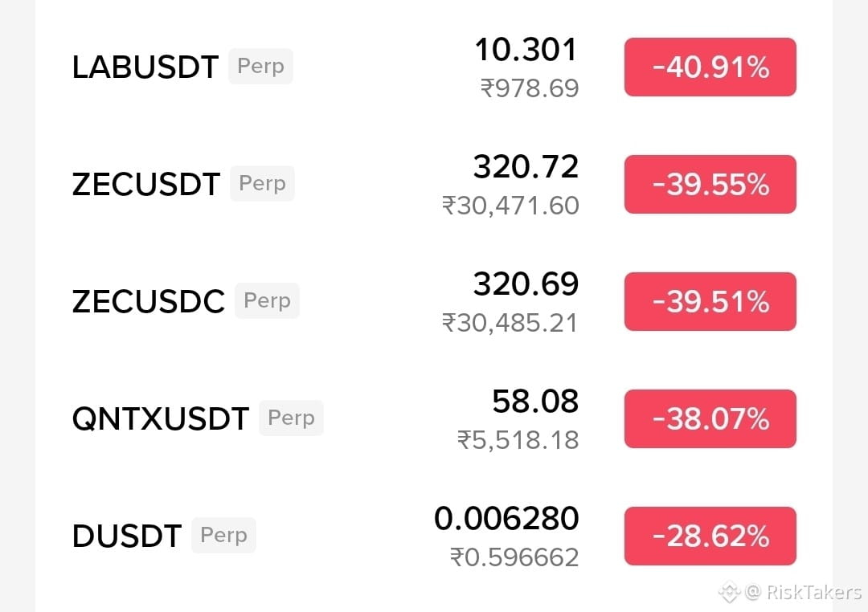Image resolution: width=868 pixels, height=612 pixels.
Task: Click the Perp tag beside LABUSDT
Action: 260,67
